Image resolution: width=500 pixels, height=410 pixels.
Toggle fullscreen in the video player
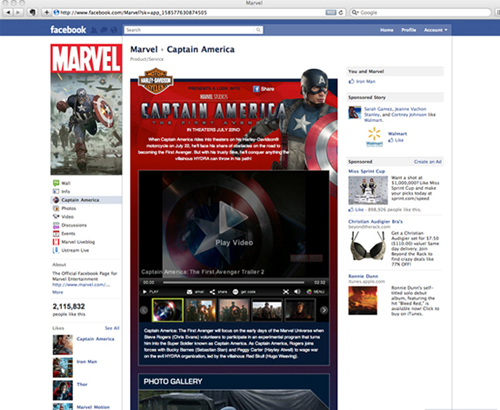pyautogui.click(x=286, y=292)
